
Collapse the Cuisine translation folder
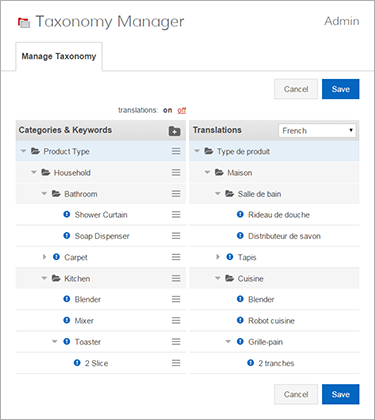click(x=218, y=278)
